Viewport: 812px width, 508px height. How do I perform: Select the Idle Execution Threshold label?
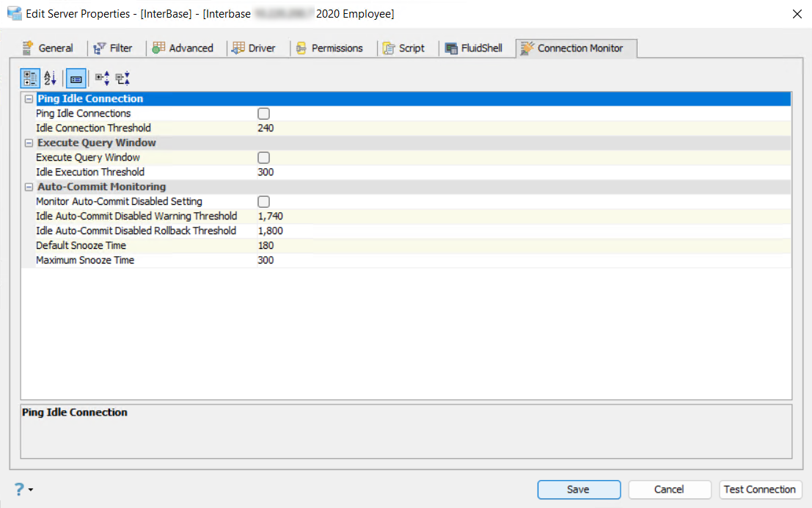(x=90, y=172)
